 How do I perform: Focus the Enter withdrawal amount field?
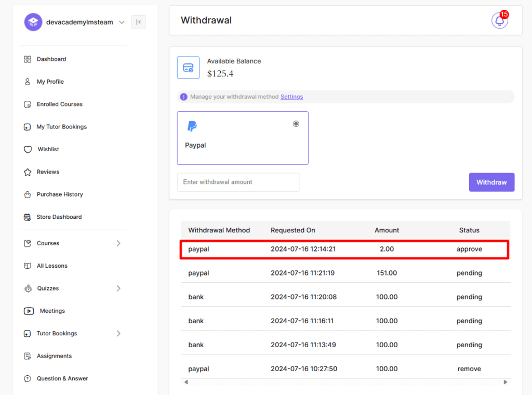pyautogui.click(x=238, y=182)
